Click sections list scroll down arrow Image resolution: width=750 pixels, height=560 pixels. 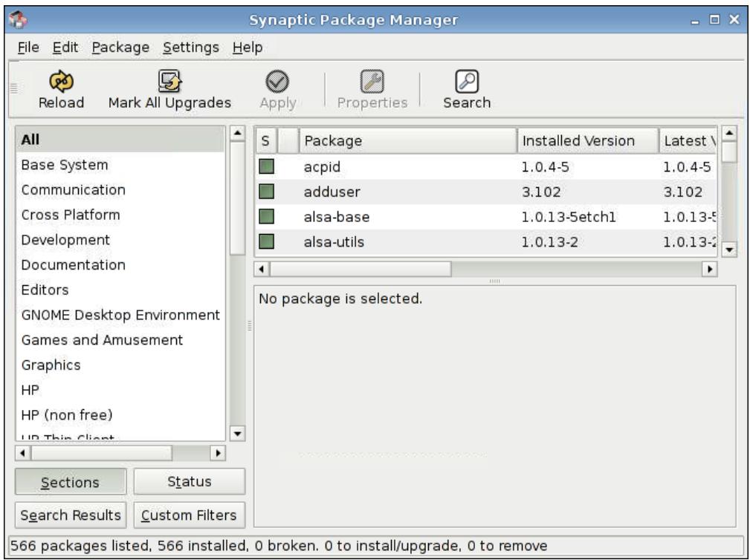tap(237, 434)
